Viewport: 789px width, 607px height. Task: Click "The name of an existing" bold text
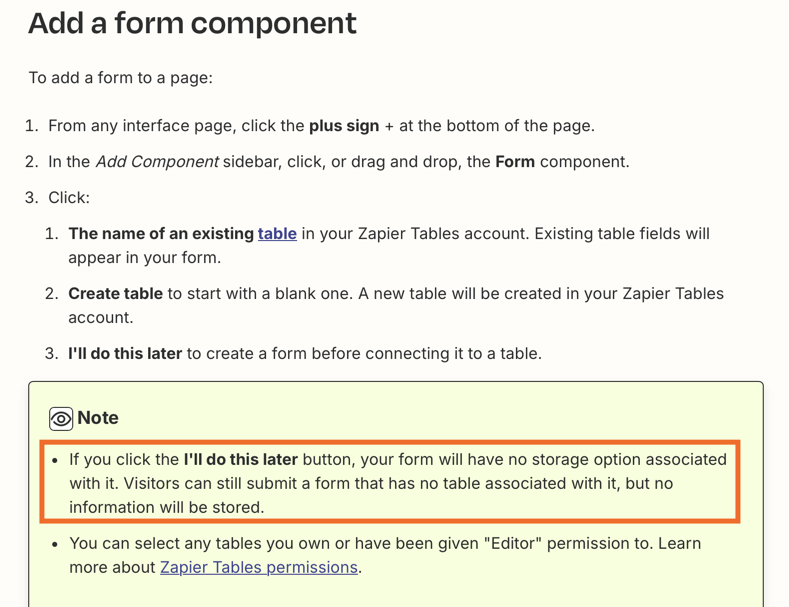click(x=161, y=234)
